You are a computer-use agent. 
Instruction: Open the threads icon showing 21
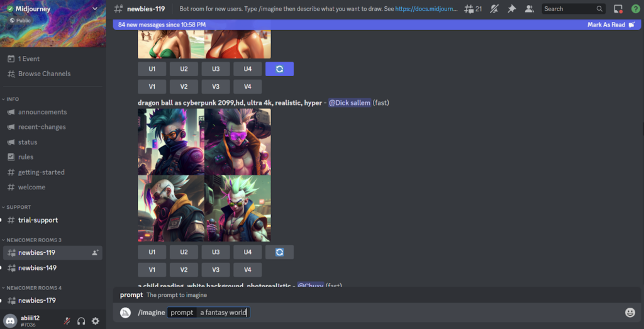[x=473, y=9]
